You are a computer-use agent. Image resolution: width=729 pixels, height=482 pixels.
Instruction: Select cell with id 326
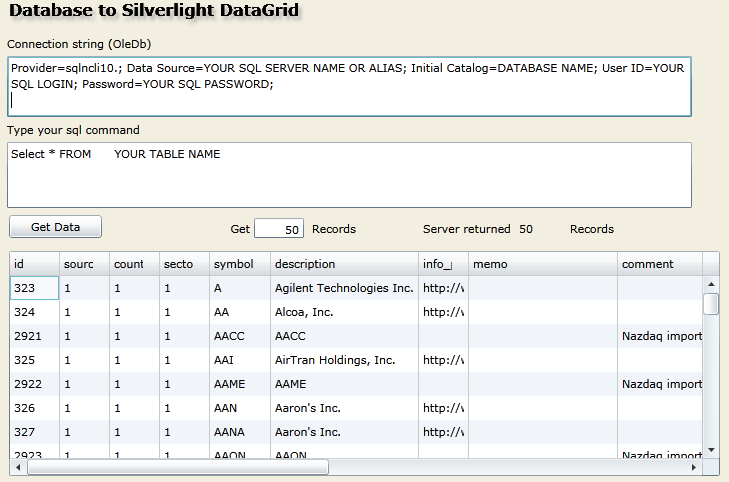34,408
